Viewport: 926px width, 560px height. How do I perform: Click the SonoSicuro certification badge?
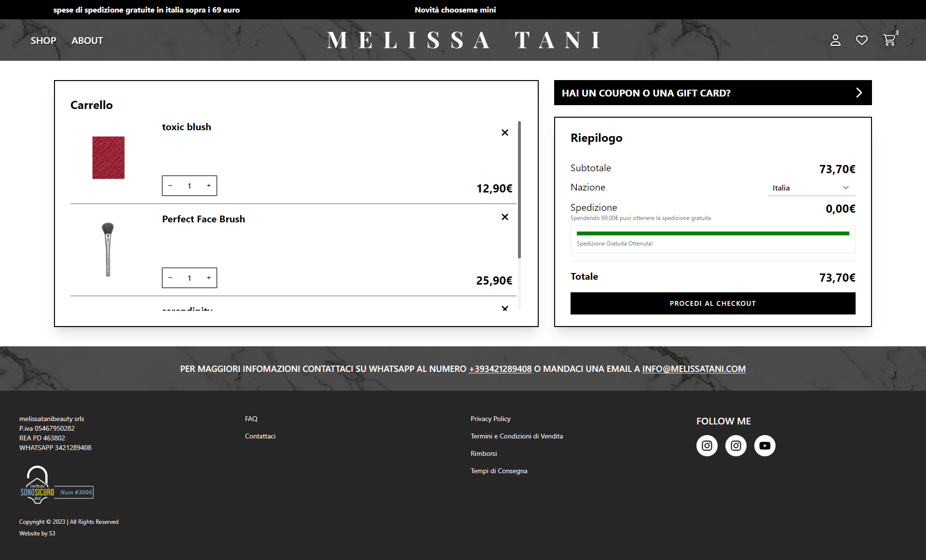pyautogui.click(x=56, y=485)
